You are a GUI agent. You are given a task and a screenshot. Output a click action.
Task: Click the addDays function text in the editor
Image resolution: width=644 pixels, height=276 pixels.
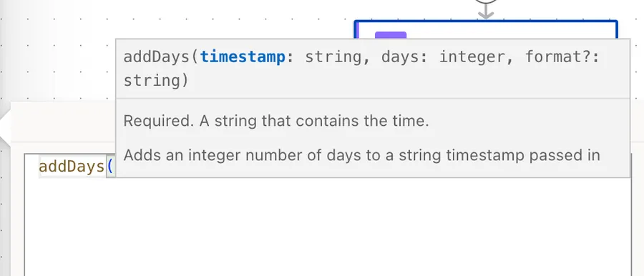click(x=72, y=167)
